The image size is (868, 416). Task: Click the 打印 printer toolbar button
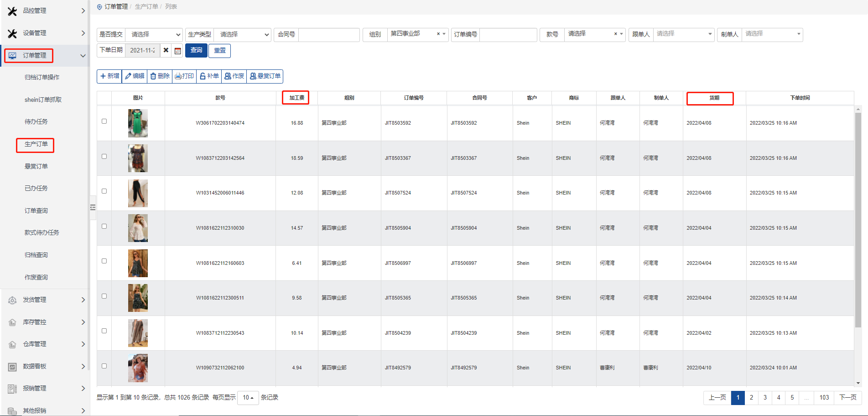click(x=184, y=76)
